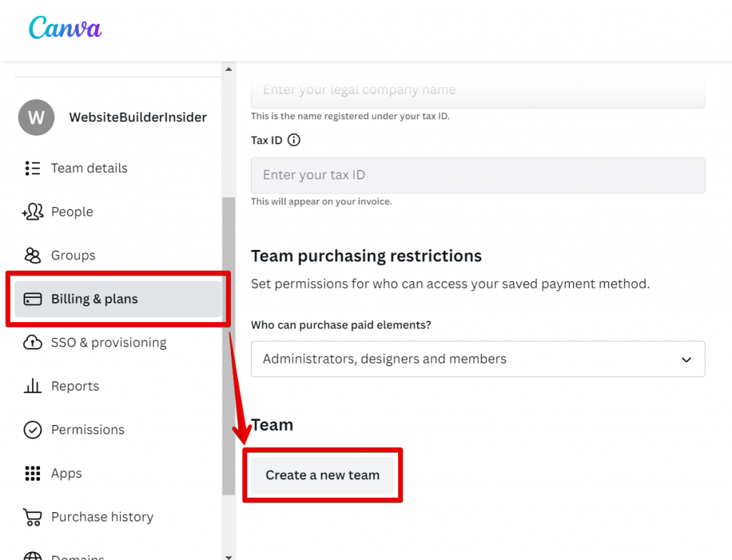Screen dimensions: 732x560
Task: Click the SSO & provisioning cloud icon
Action: pyautogui.click(x=32, y=343)
